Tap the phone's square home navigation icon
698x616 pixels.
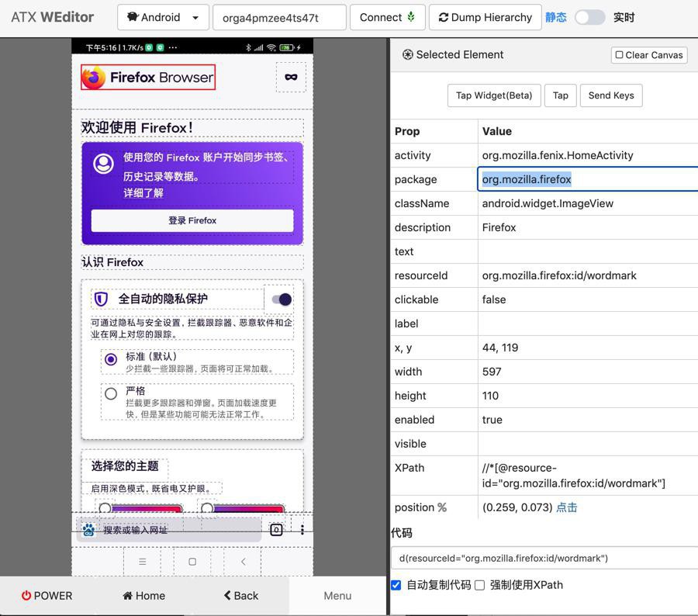pos(192,562)
